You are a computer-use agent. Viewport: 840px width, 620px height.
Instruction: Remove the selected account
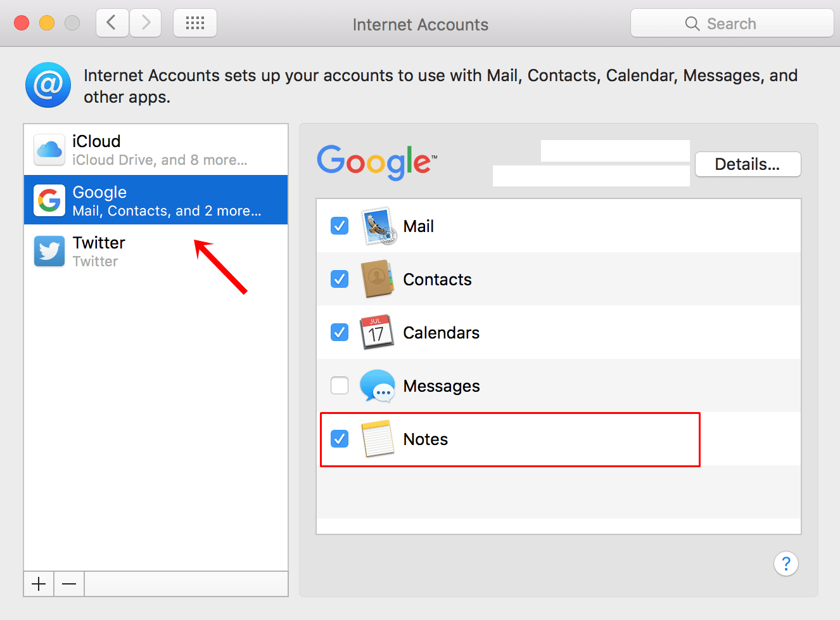pos(68,584)
